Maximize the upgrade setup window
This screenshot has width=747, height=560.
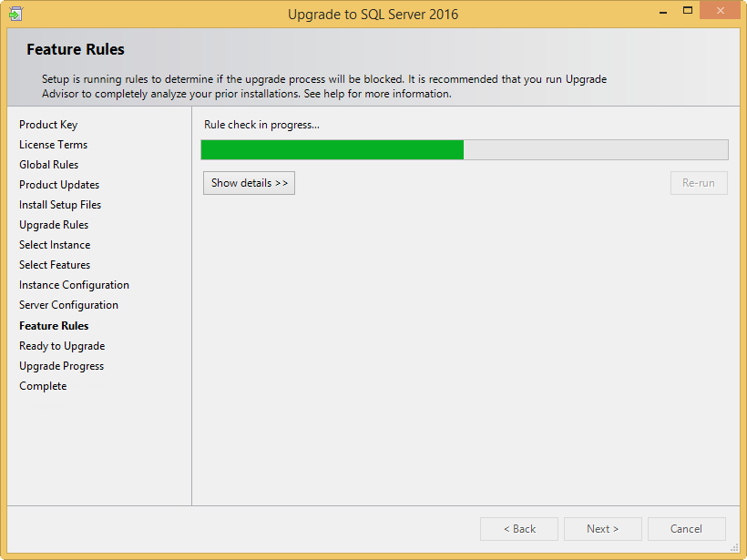pyautogui.click(x=688, y=11)
